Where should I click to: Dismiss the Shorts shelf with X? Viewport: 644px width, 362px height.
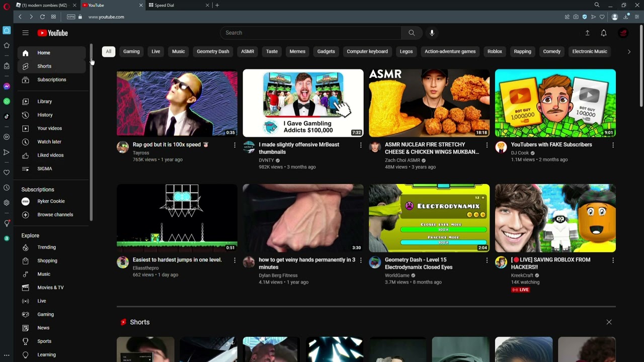point(609,322)
